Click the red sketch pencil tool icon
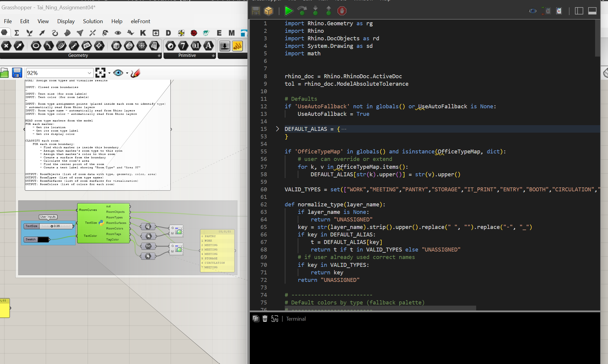Image resolution: width=608 pixels, height=364 pixels. pos(135,73)
